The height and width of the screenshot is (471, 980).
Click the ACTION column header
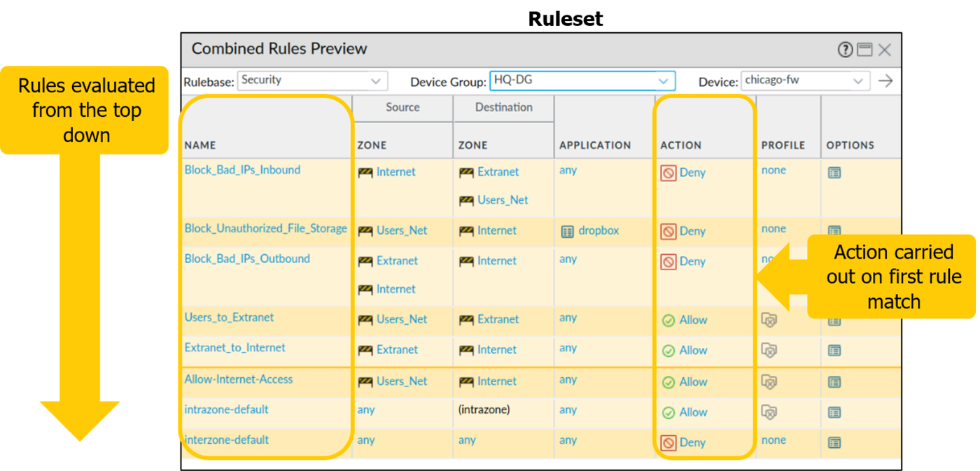(x=680, y=146)
